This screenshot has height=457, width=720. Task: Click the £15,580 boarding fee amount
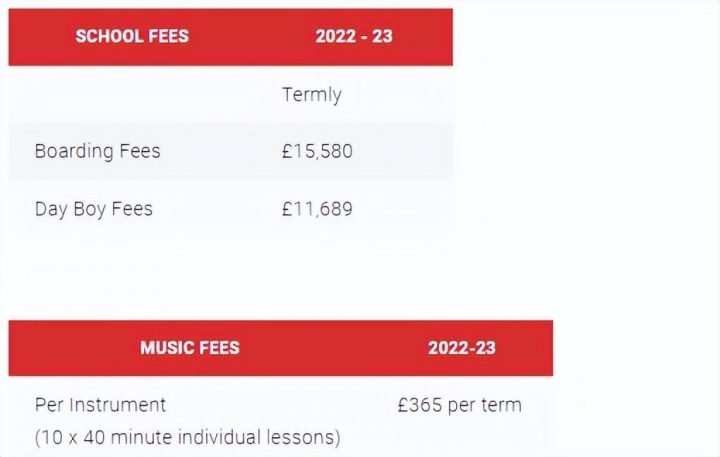(317, 152)
